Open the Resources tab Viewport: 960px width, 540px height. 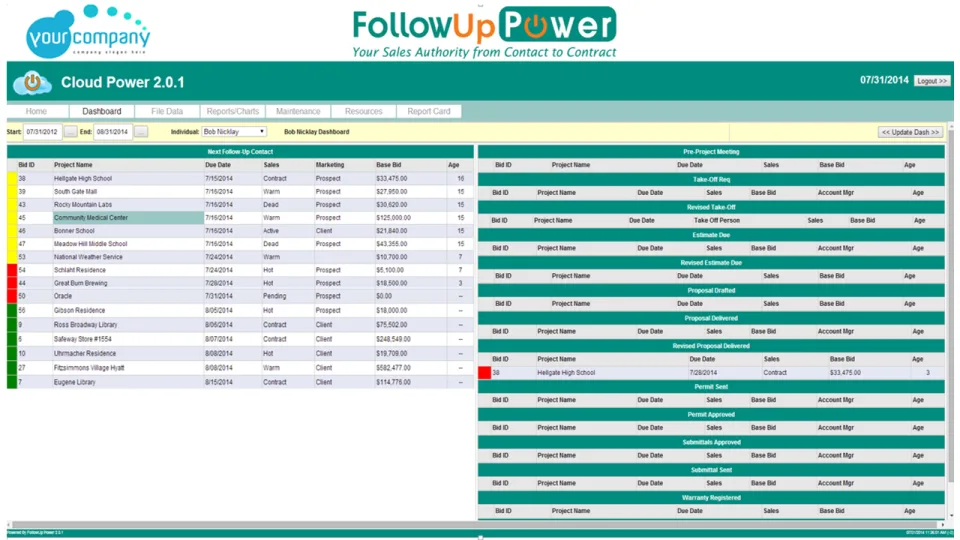point(364,111)
